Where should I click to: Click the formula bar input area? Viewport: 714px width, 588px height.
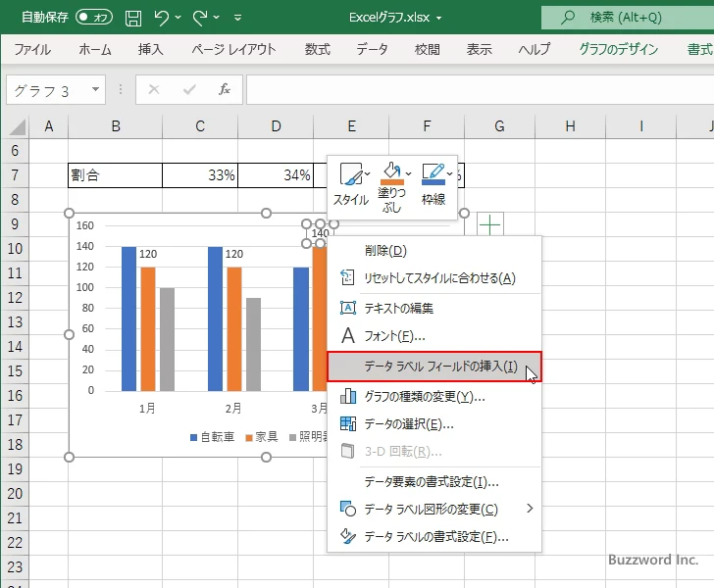pyautogui.click(x=480, y=90)
